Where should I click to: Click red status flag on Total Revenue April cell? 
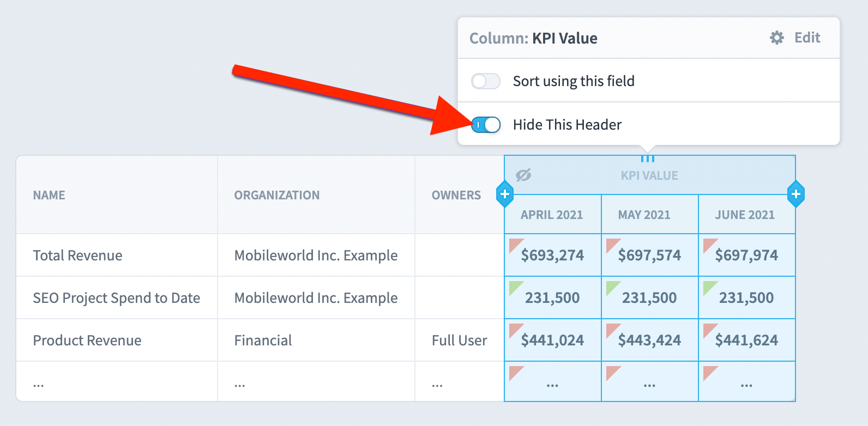pyautogui.click(x=516, y=245)
